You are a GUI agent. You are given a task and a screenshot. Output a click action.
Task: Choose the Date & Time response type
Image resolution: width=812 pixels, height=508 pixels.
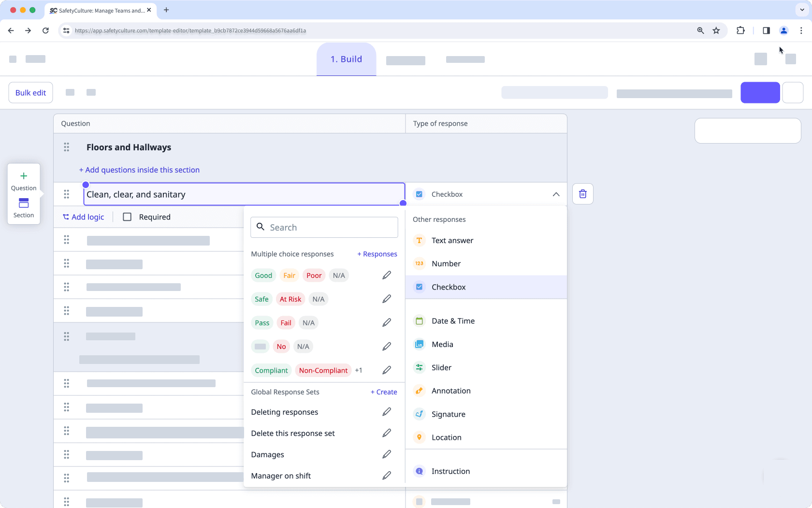point(453,320)
